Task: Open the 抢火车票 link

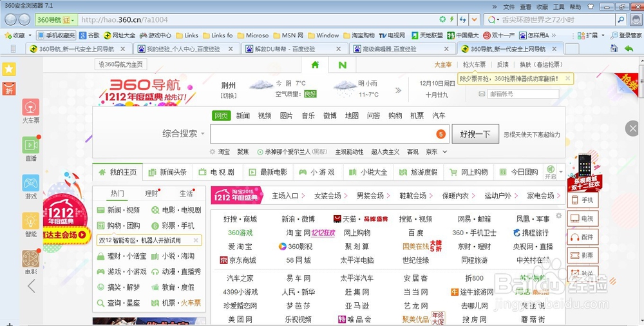Action: pyautogui.click(x=474, y=64)
